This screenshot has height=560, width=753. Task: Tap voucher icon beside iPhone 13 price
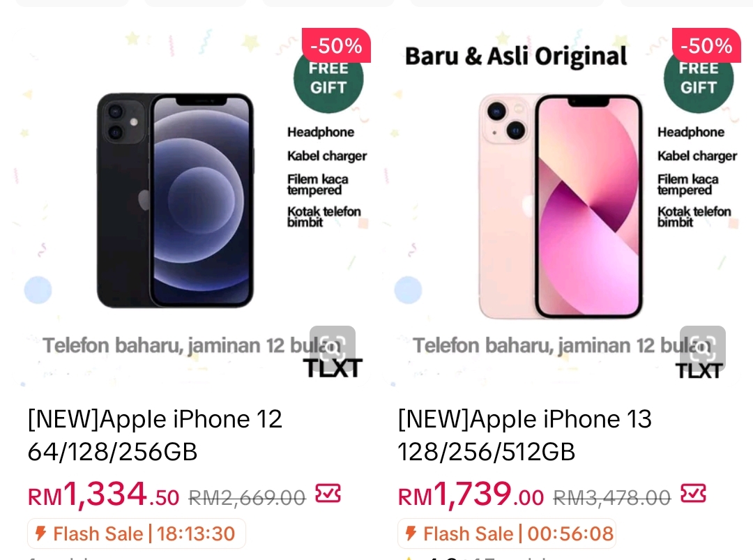click(x=694, y=494)
